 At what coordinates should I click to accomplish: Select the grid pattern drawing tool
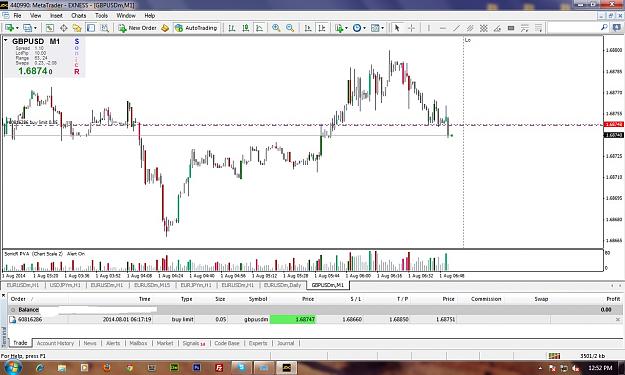[x=483, y=28]
